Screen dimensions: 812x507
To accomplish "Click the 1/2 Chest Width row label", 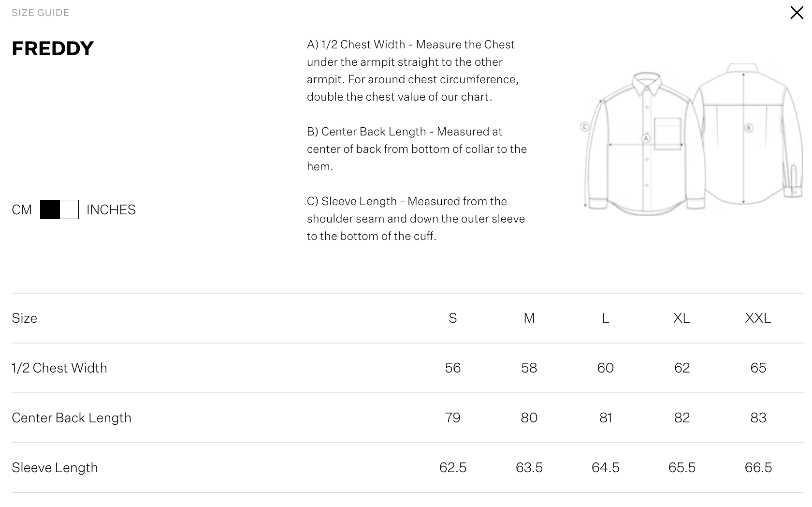I will click(x=59, y=368).
